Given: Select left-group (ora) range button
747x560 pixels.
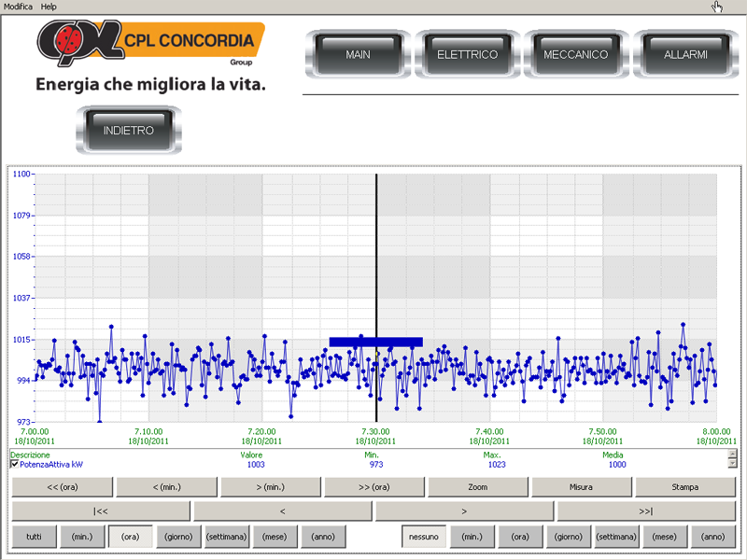Looking at the screenshot, I should (x=130, y=537).
